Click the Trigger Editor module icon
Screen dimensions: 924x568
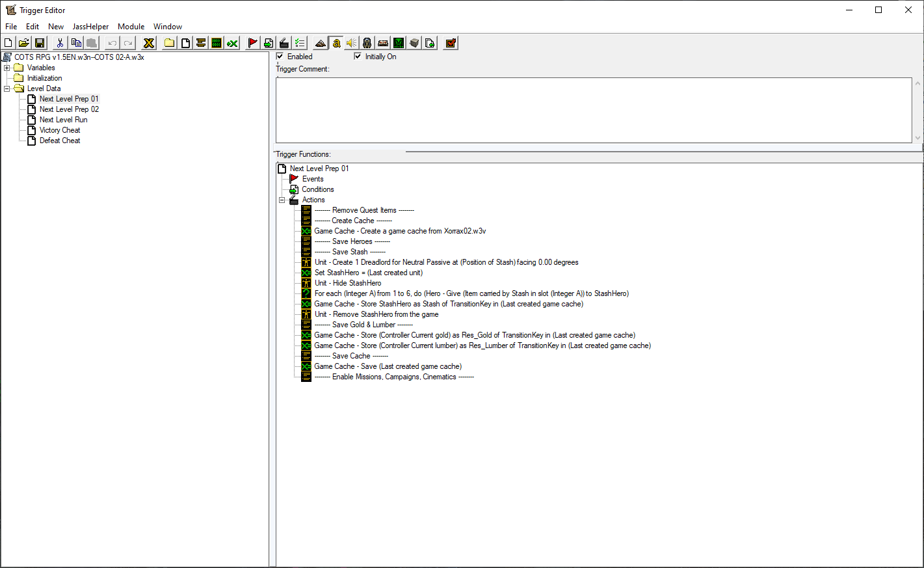coord(336,43)
